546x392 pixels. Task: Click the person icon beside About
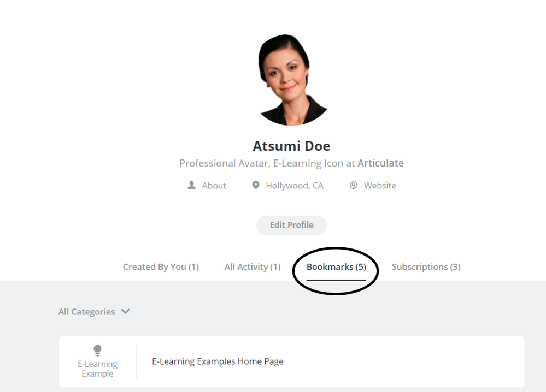coord(191,186)
